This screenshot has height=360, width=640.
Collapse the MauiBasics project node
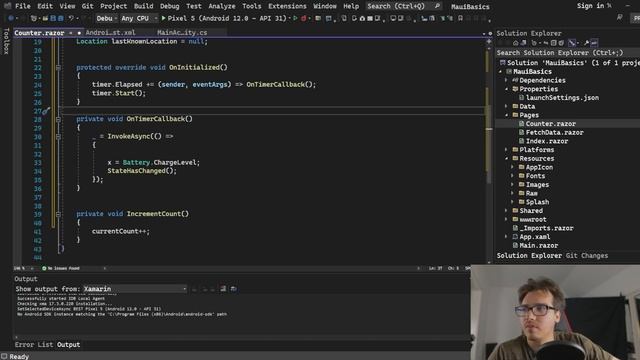(501, 72)
